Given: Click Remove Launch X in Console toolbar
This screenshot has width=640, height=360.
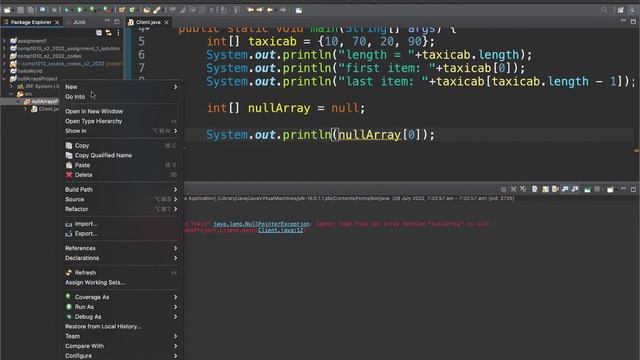Looking at the screenshot, I should 513,189.
